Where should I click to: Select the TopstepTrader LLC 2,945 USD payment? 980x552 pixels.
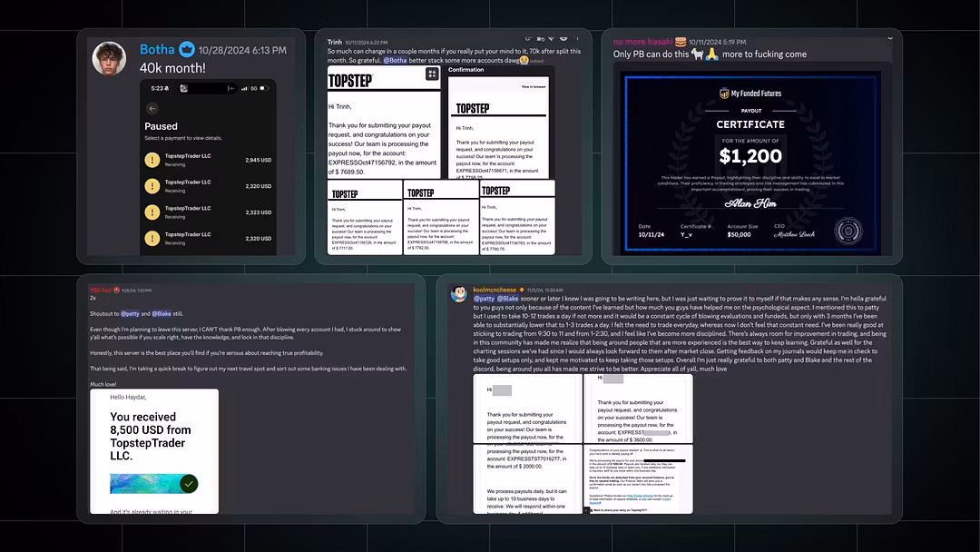click(x=208, y=160)
